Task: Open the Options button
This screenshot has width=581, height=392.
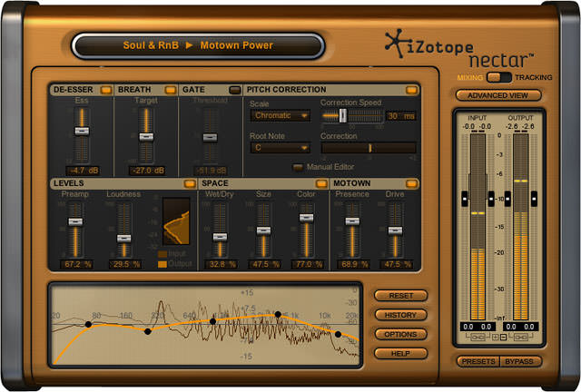Action: point(401,334)
